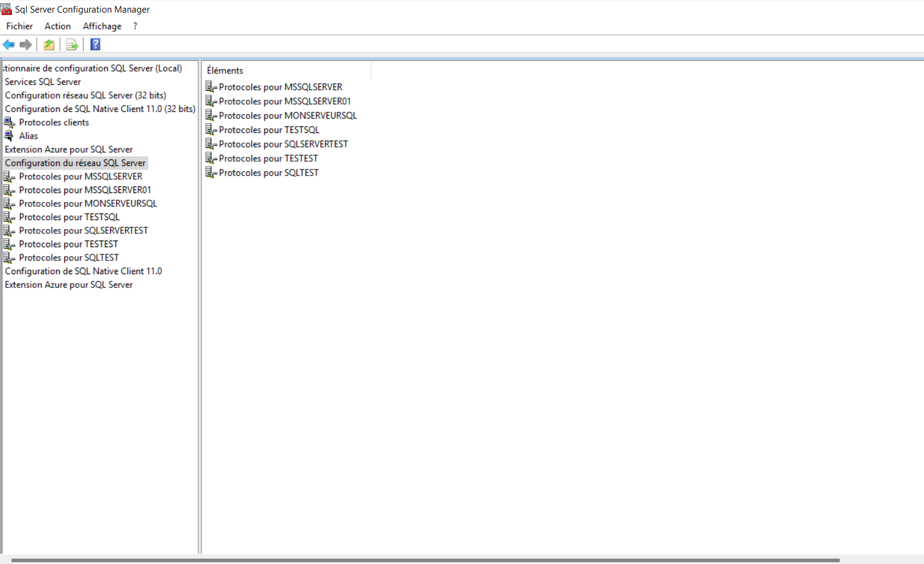Select Configuration réseau SQL Server (32 bits) node
The image size is (924, 564).
85,95
